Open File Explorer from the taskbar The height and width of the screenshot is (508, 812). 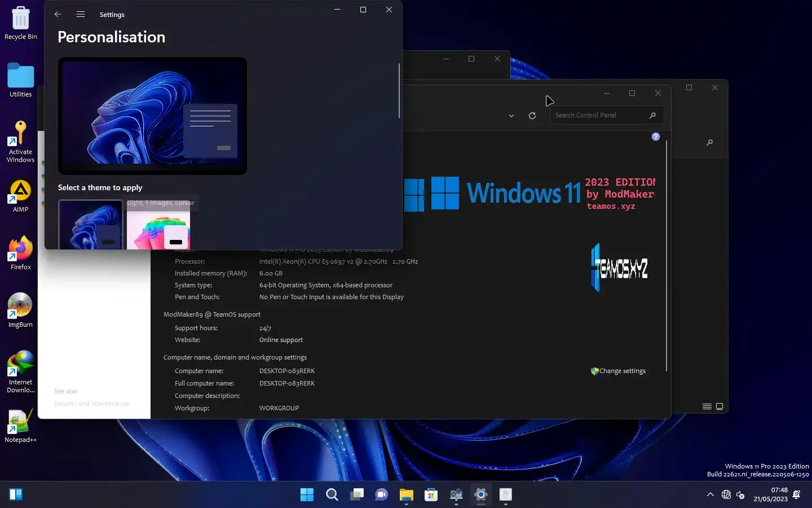pos(407,494)
